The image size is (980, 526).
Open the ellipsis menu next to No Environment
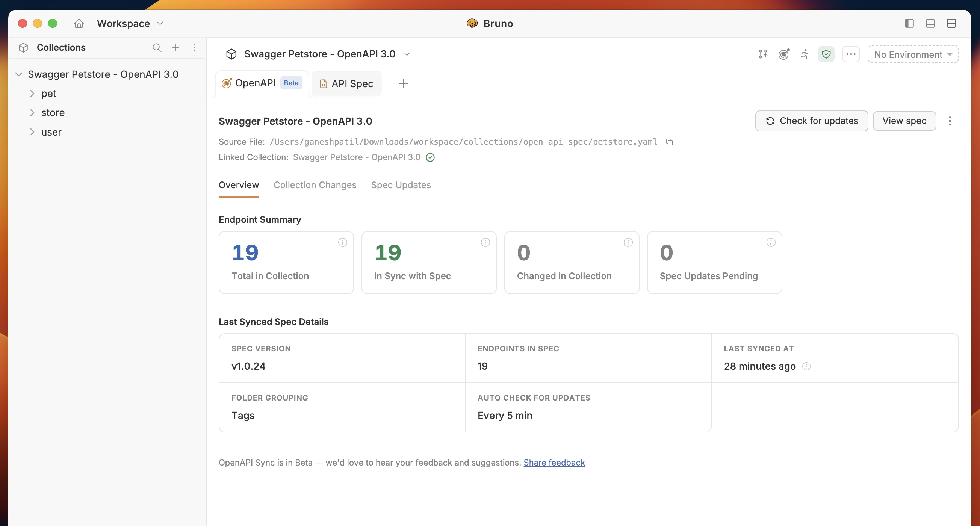coord(851,54)
